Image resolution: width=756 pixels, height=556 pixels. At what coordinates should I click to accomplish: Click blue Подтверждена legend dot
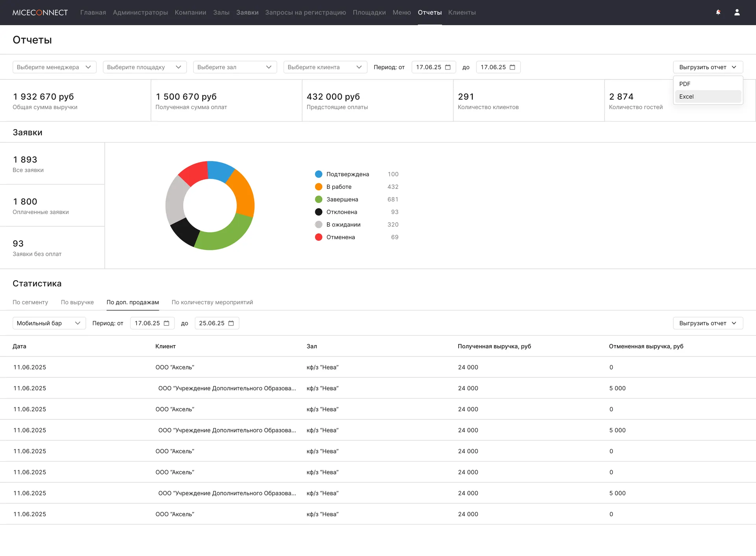point(319,174)
